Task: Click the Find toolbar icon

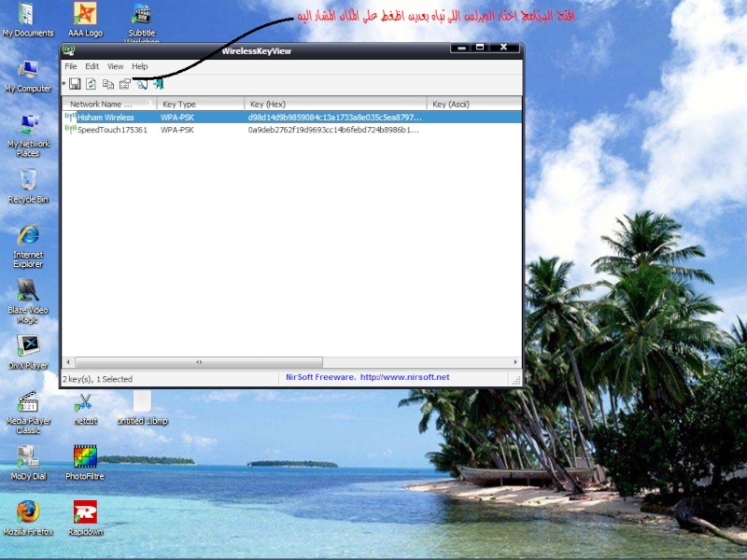Action: (142, 84)
